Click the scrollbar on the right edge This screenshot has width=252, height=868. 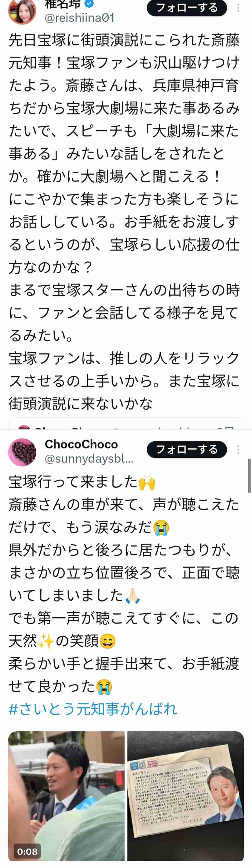click(x=249, y=475)
